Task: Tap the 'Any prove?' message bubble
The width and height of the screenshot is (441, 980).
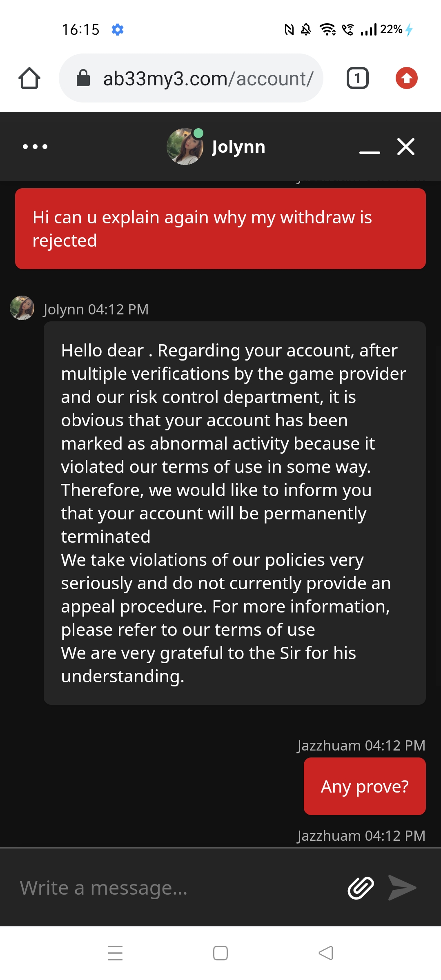Action: pyautogui.click(x=365, y=786)
